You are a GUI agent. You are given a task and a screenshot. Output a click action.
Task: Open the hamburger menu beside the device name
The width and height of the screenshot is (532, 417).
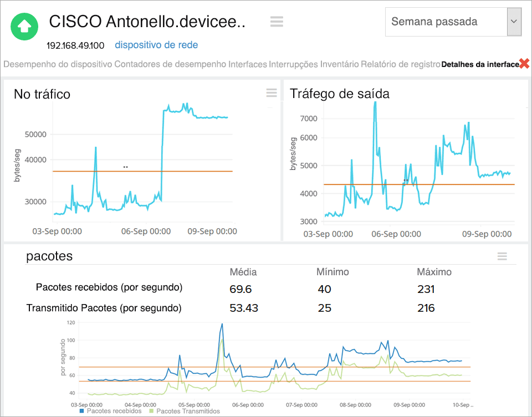tap(277, 22)
